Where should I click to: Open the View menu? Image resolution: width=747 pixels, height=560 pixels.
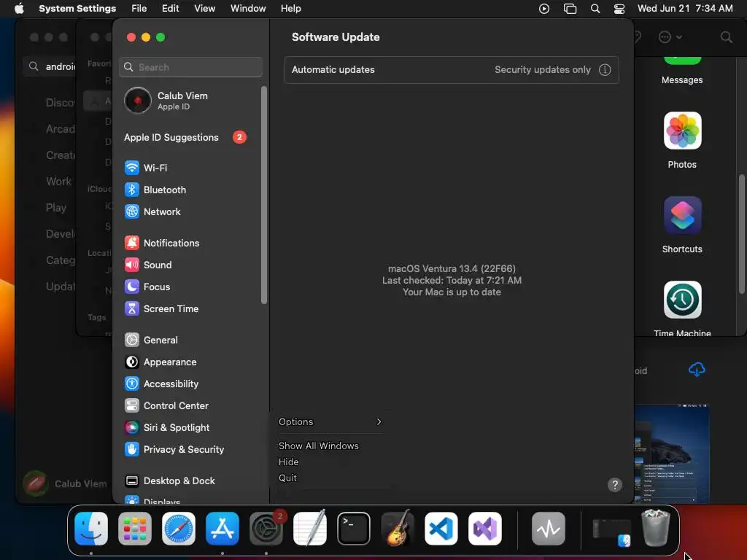click(204, 9)
